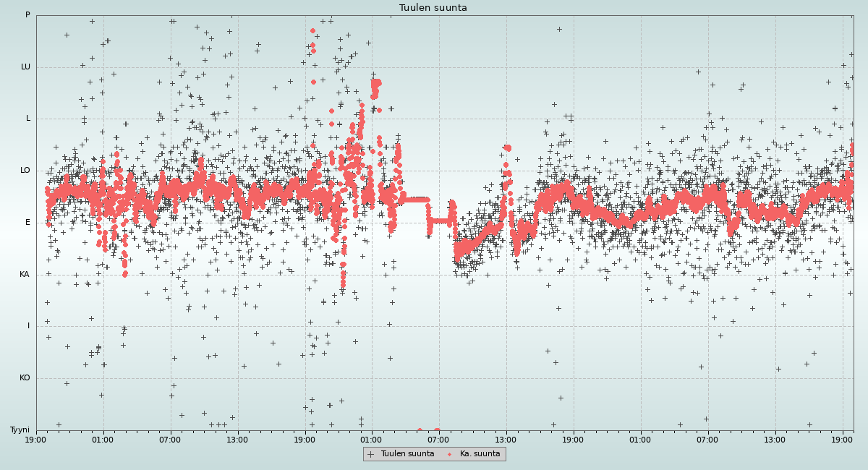Image resolution: width=868 pixels, height=470 pixels.
Task: Select the leftmost 01:00 x-axis label
Action: pyautogui.click(x=103, y=439)
